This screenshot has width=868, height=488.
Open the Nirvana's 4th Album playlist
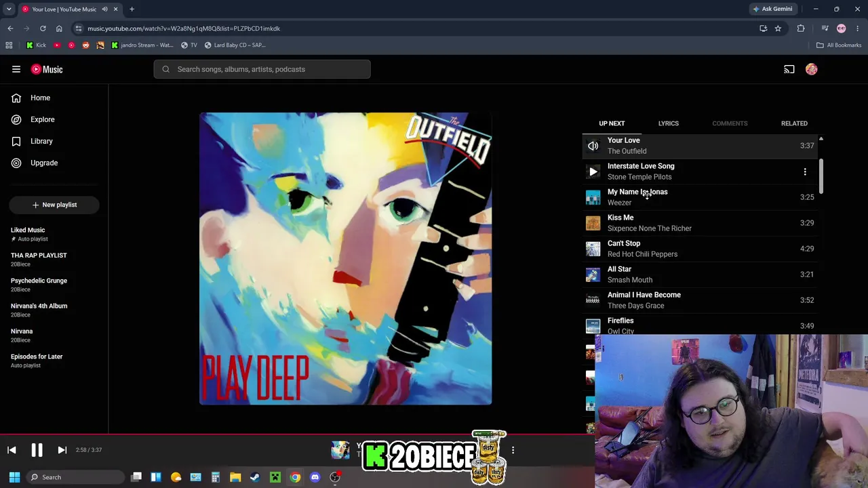click(54, 310)
